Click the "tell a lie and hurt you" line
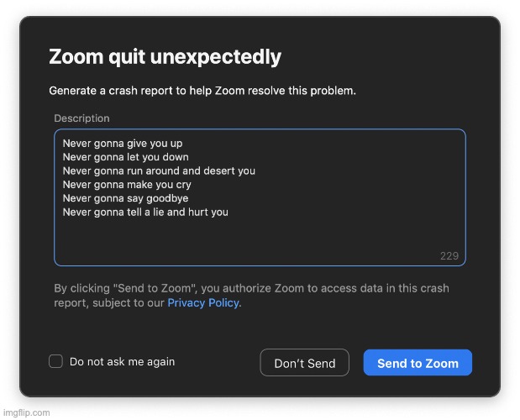This screenshot has width=520, height=420. point(145,212)
